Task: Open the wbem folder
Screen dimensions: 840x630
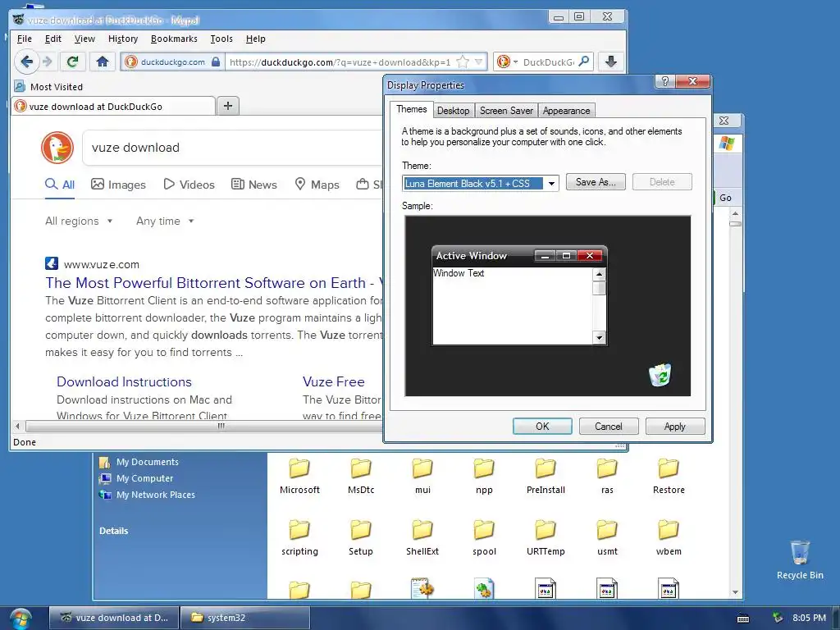Action: point(669,537)
